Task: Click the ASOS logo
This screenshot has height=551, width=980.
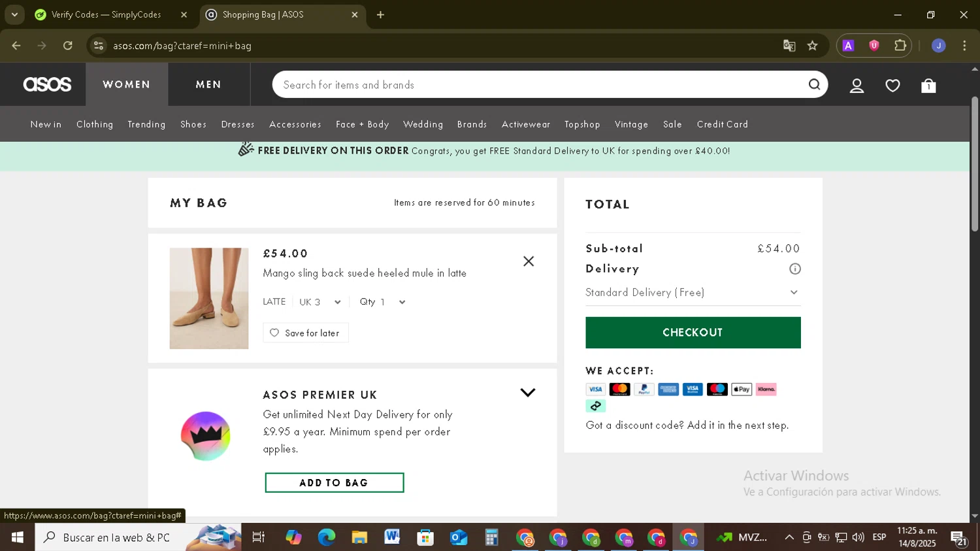Action: [47, 84]
